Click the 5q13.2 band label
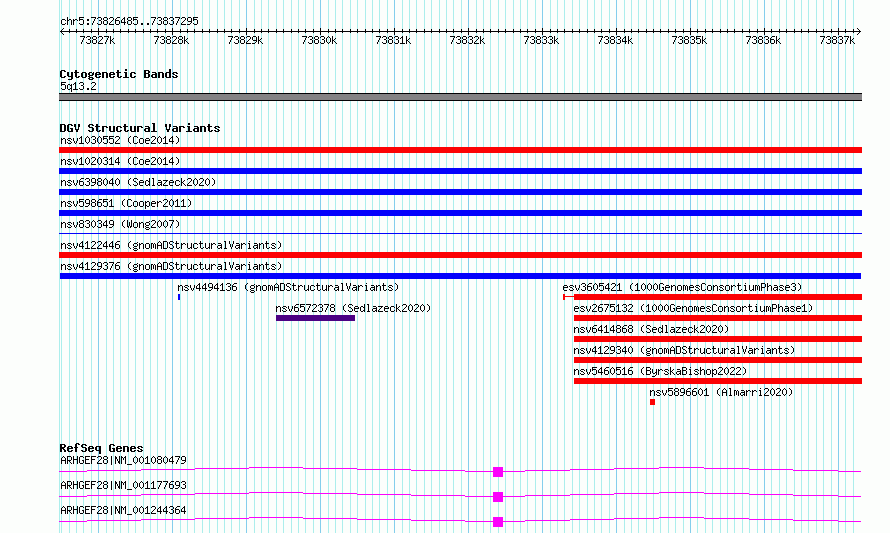 click(78, 86)
